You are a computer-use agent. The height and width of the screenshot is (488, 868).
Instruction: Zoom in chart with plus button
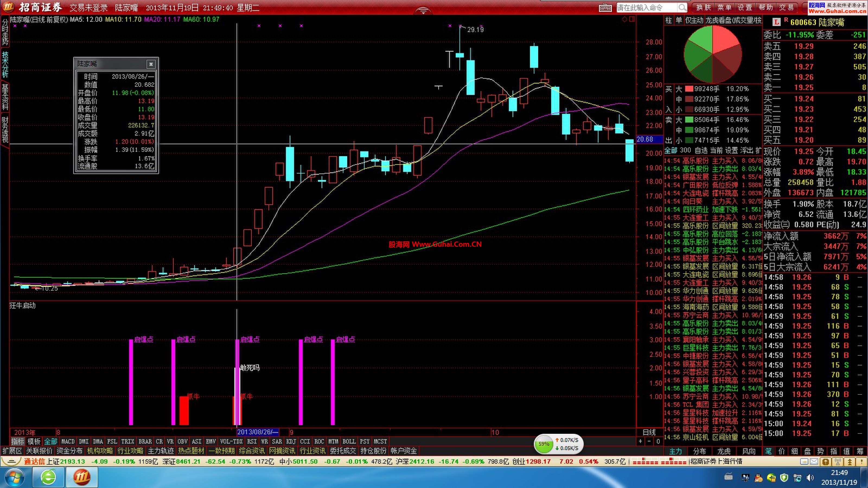click(x=640, y=441)
